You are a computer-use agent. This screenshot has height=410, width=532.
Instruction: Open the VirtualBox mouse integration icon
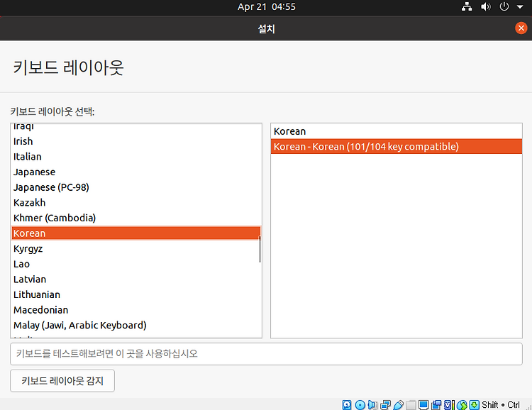462,405
